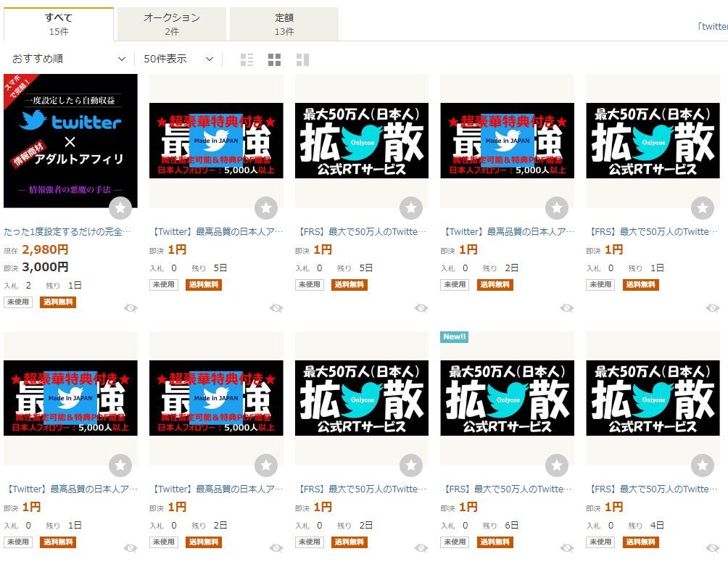Image resolution: width=728 pixels, height=567 pixels.
Task: Switch to the オークション 2件 tab
Action: [172, 24]
